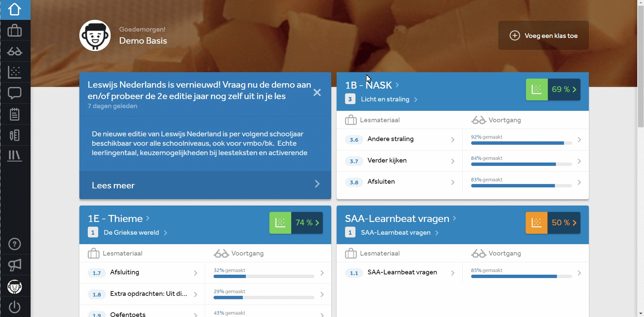The height and width of the screenshot is (317, 644).
Task: Open Lesmateriaal tab in NASK card
Action: 373,120
